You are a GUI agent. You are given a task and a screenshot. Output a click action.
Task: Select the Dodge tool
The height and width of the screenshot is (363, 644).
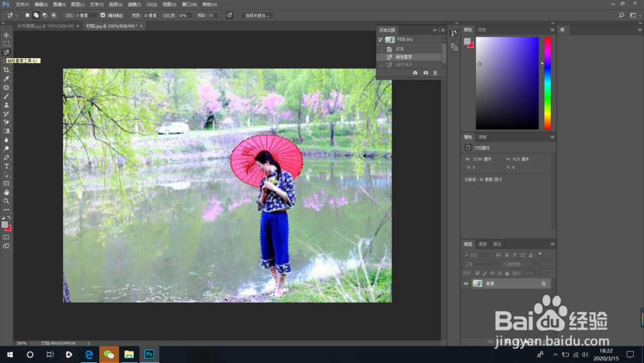(6, 149)
